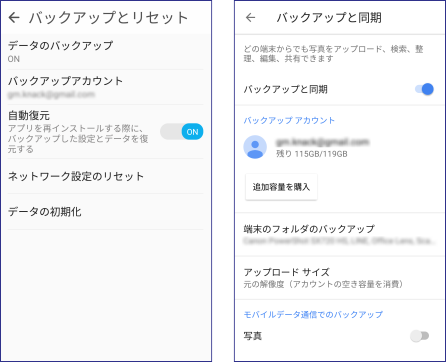Tap the 写真 row label
This screenshot has width=446, height=362.
pyautogui.click(x=253, y=336)
